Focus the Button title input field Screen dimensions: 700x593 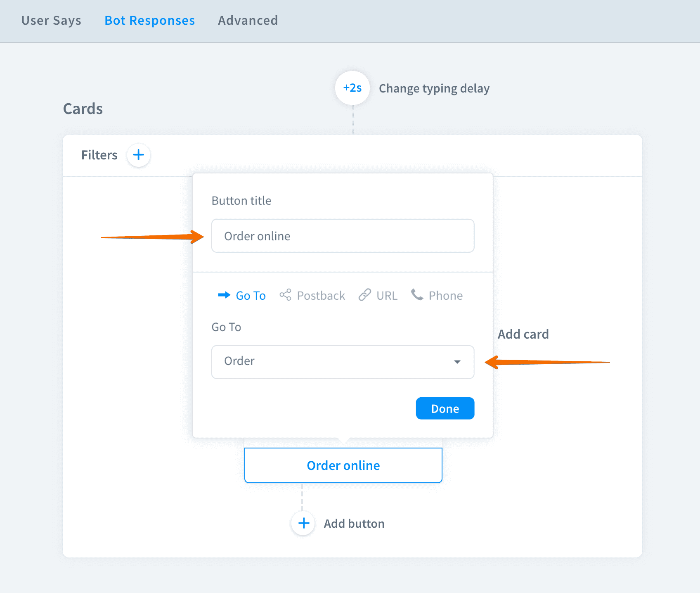tap(343, 236)
